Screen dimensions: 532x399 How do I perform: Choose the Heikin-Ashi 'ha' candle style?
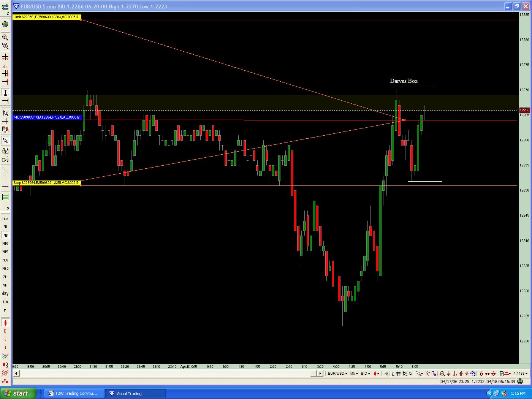5,364
